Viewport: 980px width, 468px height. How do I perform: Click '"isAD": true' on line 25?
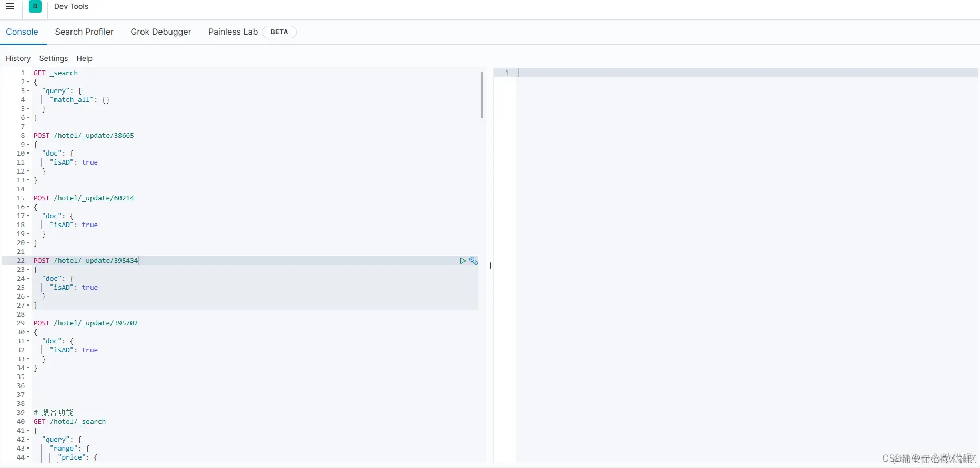click(74, 288)
